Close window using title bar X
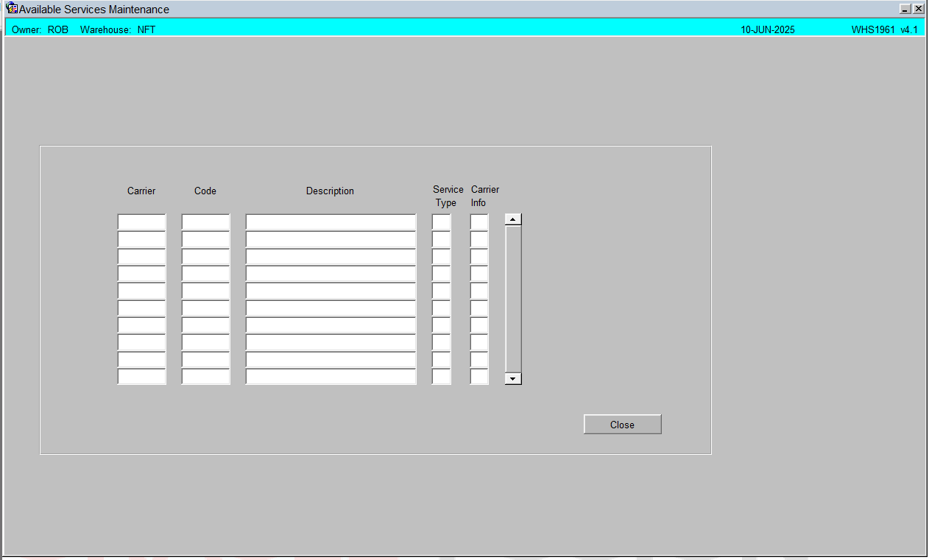This screenshot has width=929, height=560. [918, 9]
